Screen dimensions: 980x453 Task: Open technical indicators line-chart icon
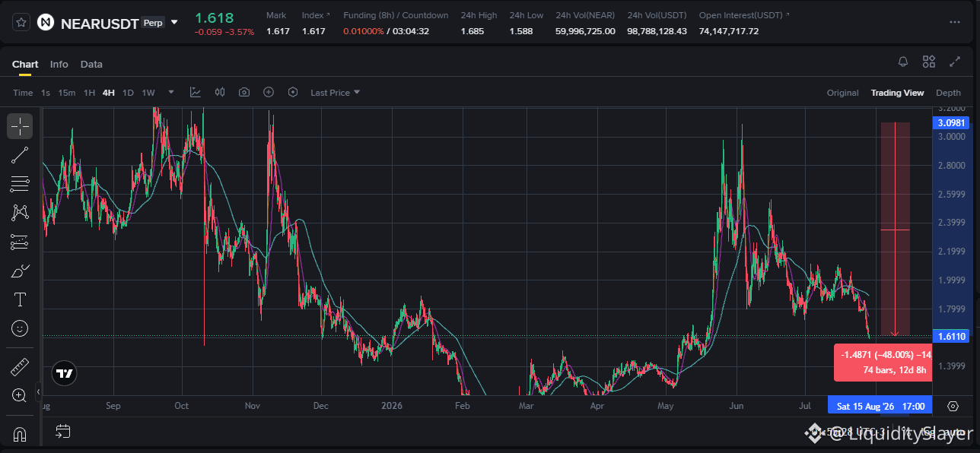click(196, 92)
